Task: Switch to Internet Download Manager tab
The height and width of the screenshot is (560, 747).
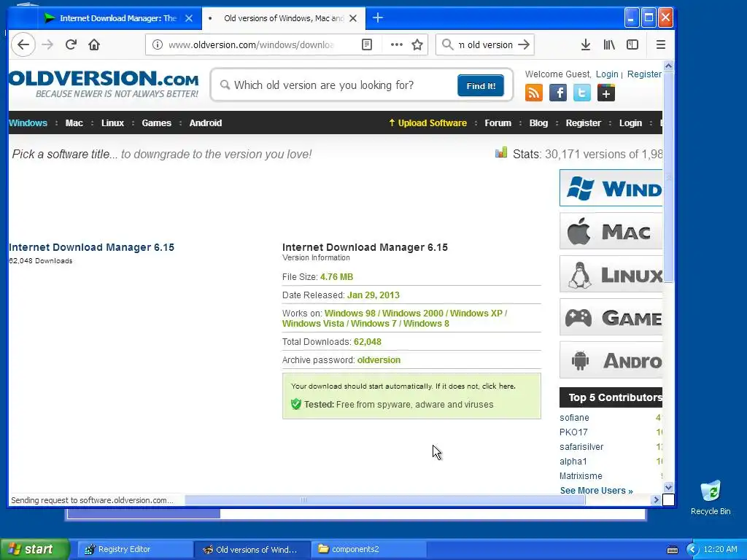Action: (117, 18)
